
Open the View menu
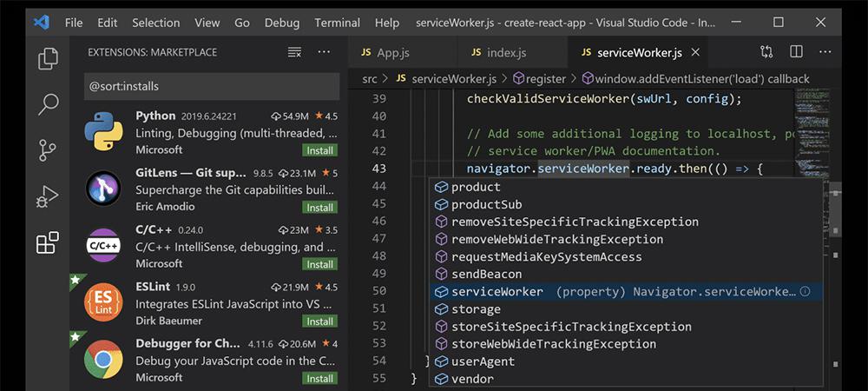point(207,23)
